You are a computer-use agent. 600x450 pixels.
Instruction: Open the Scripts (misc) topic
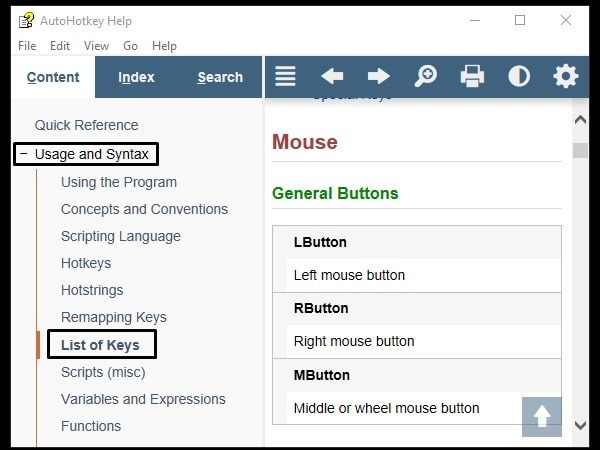pyautogui.click(x=103, y=372)
